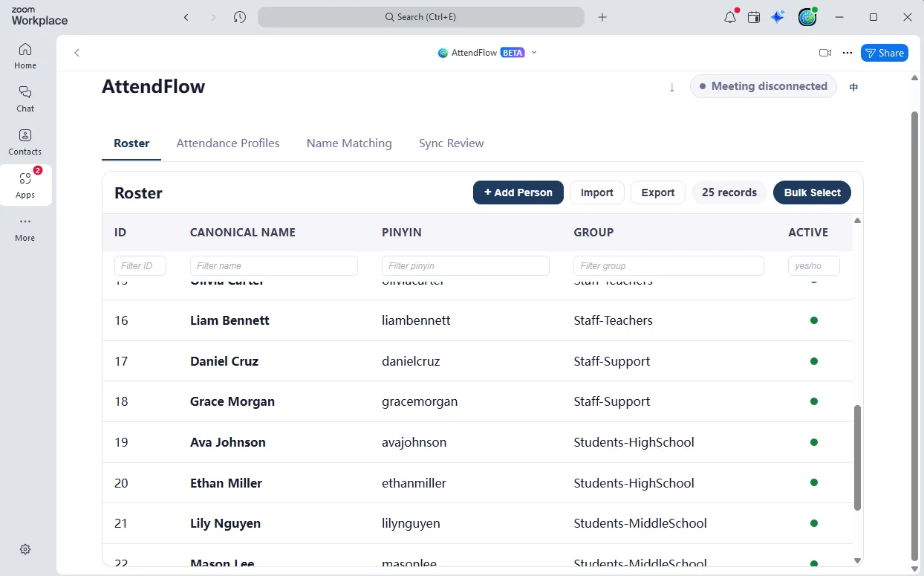This screenshot has width=924, height=576.
Task: Click the table scroll up arrow
Action: [858, 220]
